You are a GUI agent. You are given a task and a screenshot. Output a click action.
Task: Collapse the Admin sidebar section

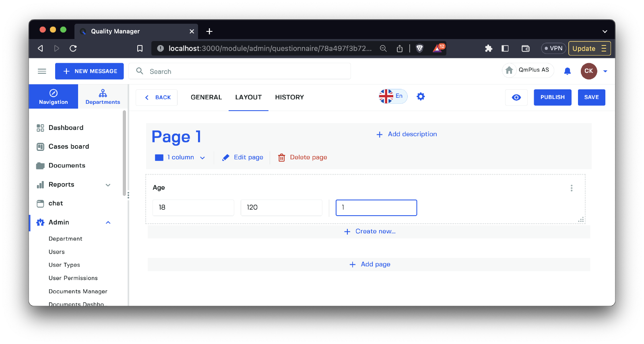(x=108, y=222)
